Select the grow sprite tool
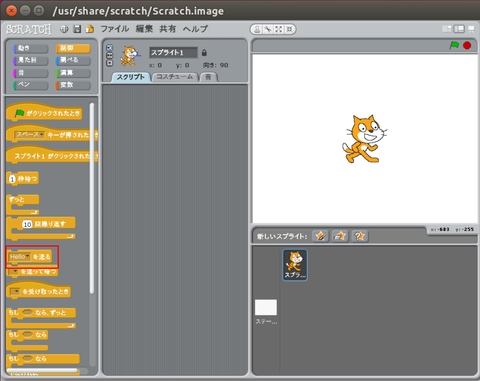Screen dimensions: 480x381 click(x=279, y=29)
